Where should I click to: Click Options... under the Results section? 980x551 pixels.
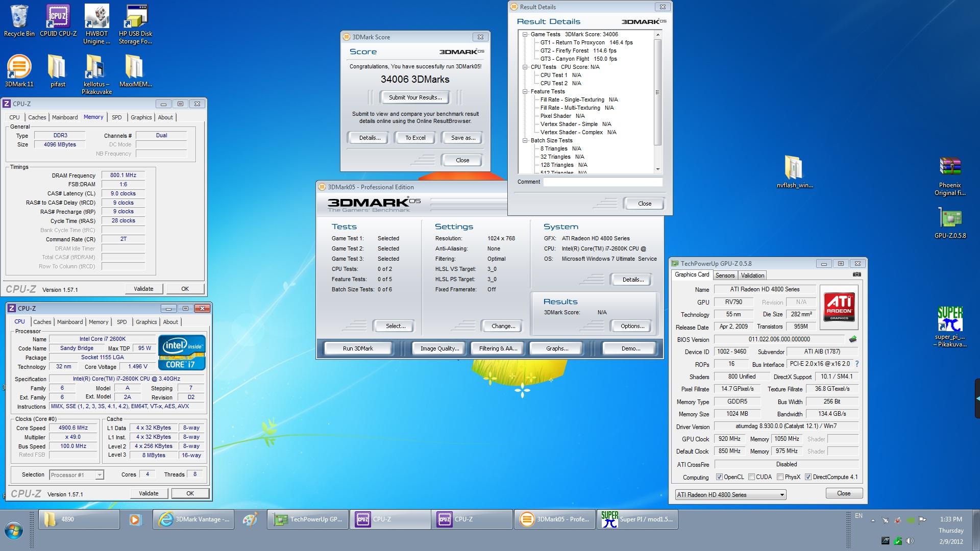(632, 326)
